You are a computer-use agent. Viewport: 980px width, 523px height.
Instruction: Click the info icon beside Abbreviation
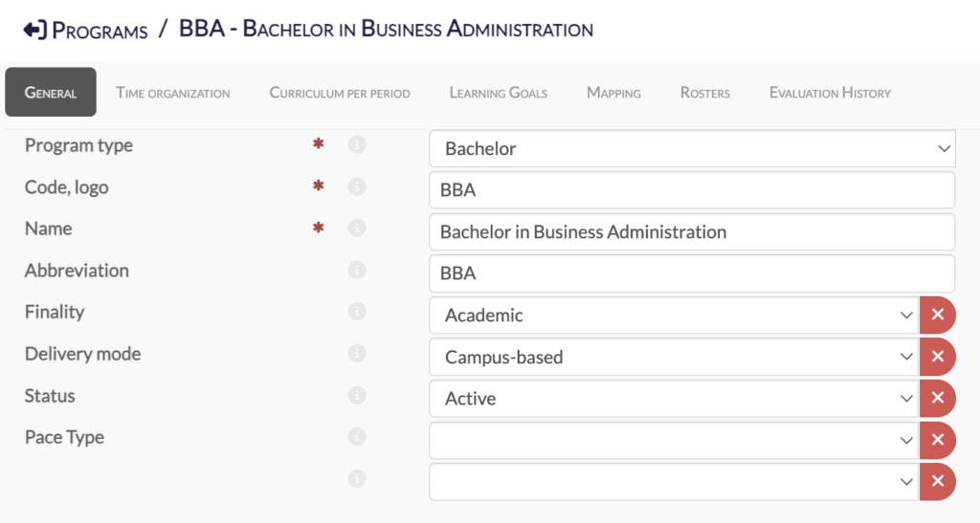pos(357,271)
